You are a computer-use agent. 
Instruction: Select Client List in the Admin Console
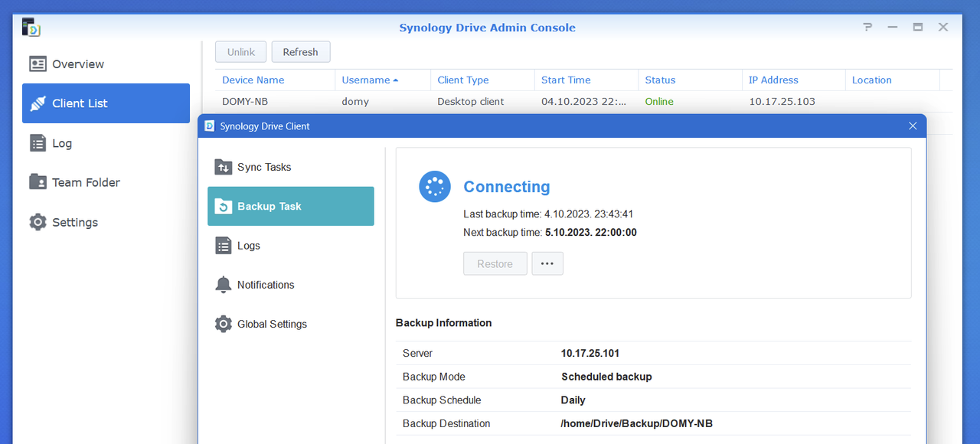point(106,103)
